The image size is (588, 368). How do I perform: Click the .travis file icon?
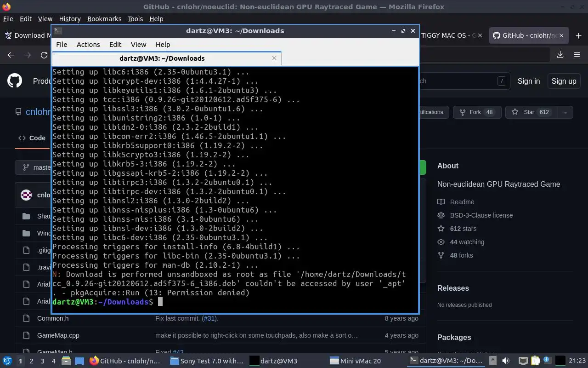pyautogui.click(x=26, y=267)
